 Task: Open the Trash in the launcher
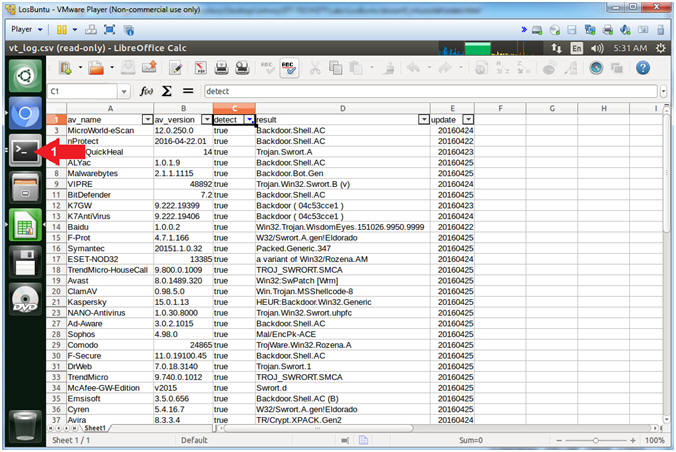[25, 426]
